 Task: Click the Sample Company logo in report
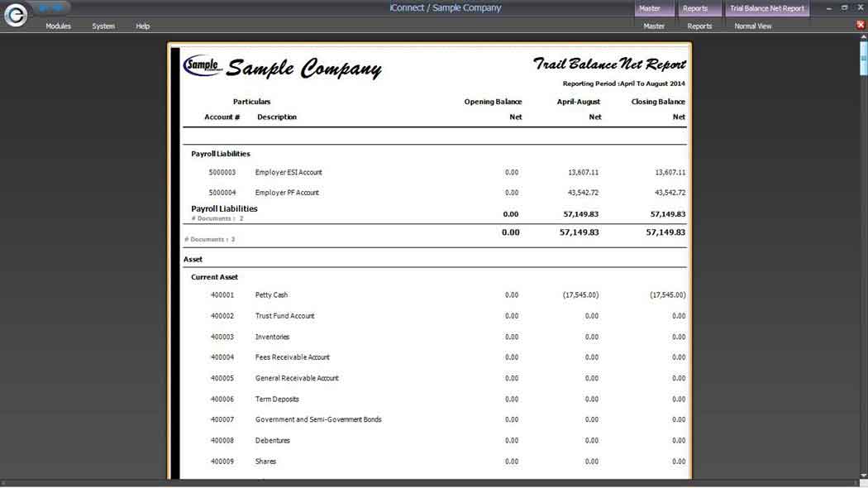[203, 65]
